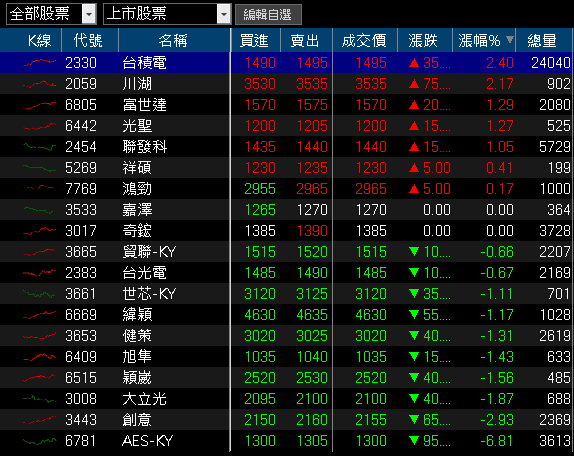This screenshot has width=574, height=456.
Task: Open K-line mini chart for 貿聯-KY
Action: [40, 252]
